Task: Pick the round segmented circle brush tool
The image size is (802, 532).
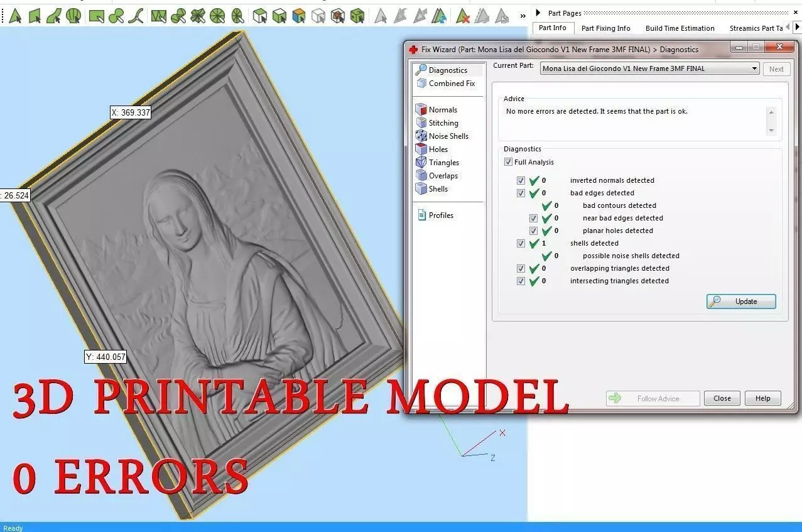Action: click(x=217, y=16)
